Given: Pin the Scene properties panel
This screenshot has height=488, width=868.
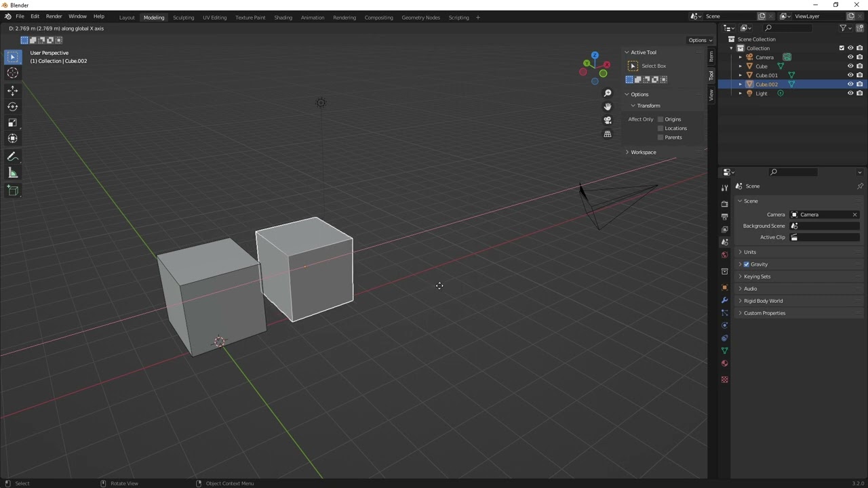Looking at the screenshot, I should click(860, 186).
